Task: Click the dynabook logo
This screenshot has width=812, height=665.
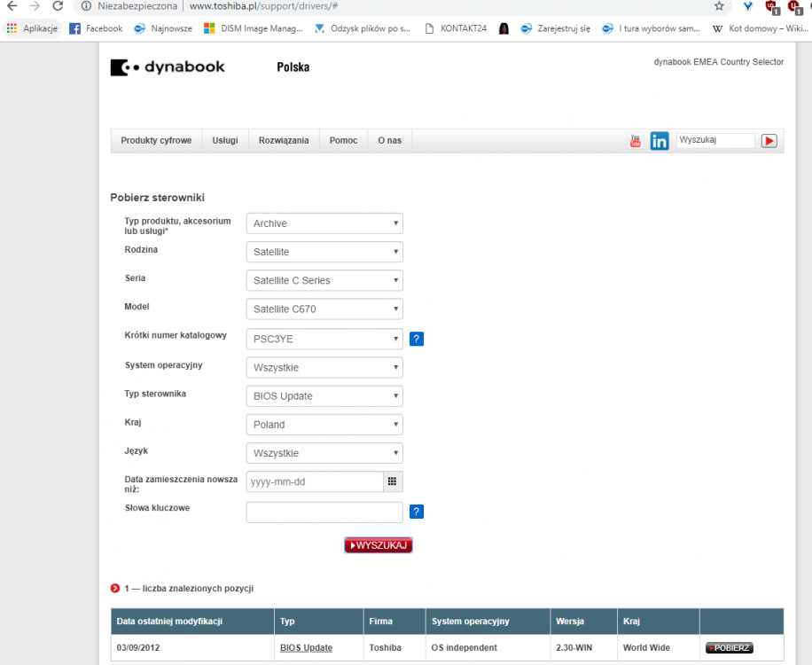Action: click(x=168, y=67)
